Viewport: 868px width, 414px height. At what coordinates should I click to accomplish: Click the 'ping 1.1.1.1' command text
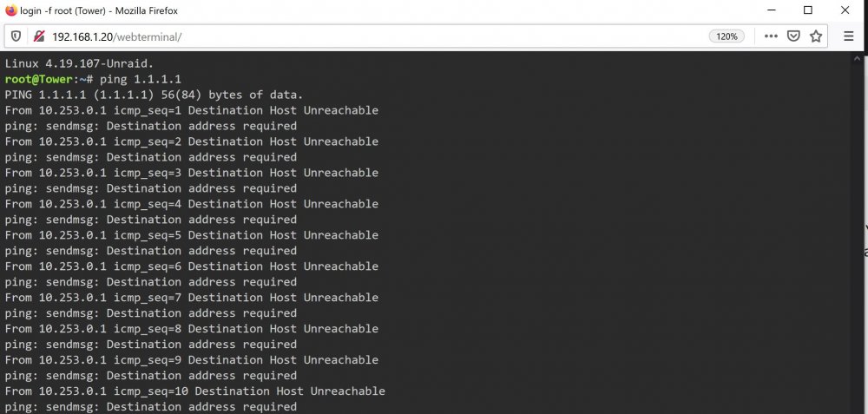(x=141, y=79)
